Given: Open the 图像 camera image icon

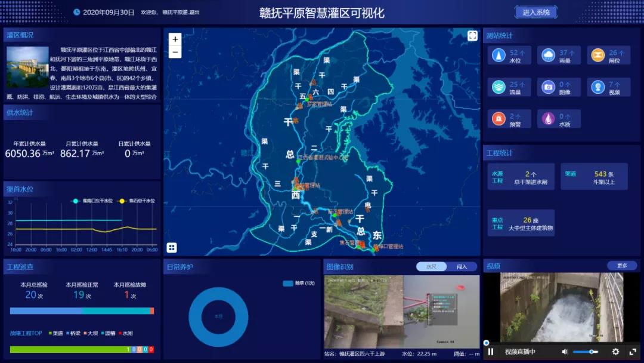Looking at the screenshot, I should [x=548, y=87].
